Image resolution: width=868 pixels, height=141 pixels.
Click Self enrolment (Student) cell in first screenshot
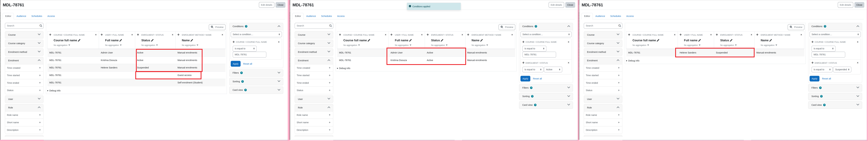pos(190,83)
